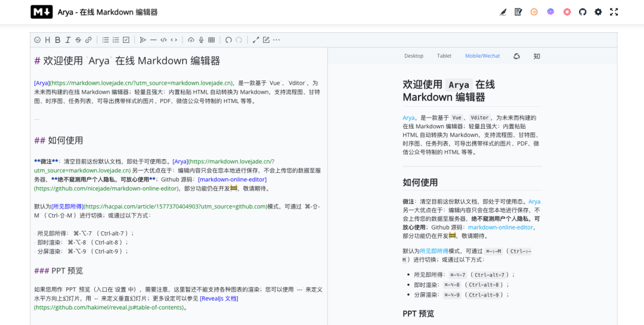Click the quill feather icon in header

click(x=503, y=12)
